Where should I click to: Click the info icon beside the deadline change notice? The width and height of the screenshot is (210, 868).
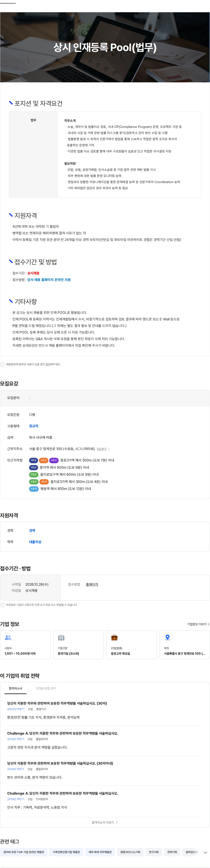[x=3, y=605]
